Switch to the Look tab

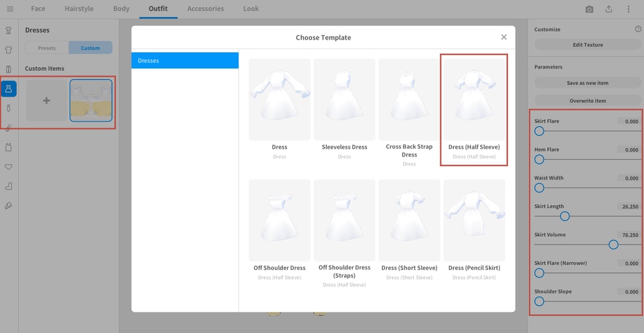tap(251, 9)
